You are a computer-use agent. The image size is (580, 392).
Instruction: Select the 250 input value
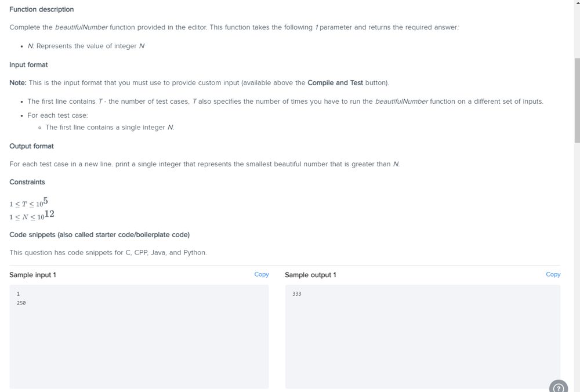coord(21,303)
